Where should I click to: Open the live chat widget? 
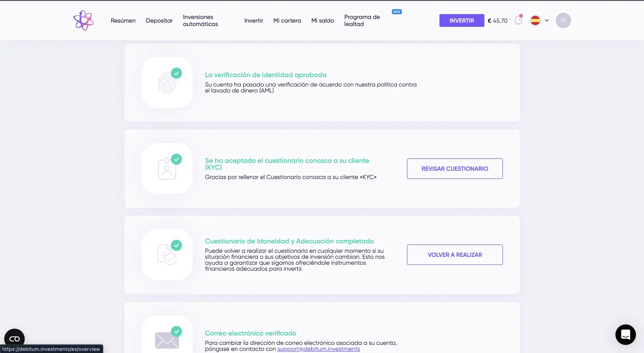pyautogui.click(x=625, y=334)
